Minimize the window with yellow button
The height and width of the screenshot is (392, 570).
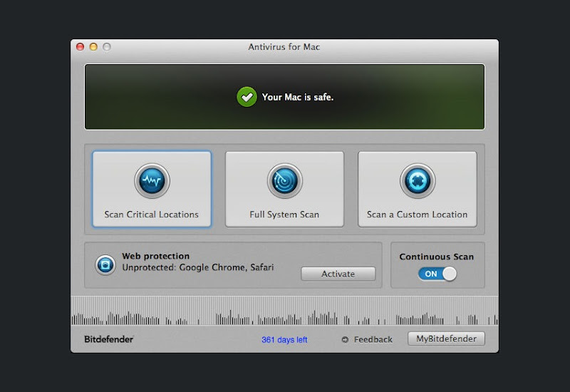[93, 47]
